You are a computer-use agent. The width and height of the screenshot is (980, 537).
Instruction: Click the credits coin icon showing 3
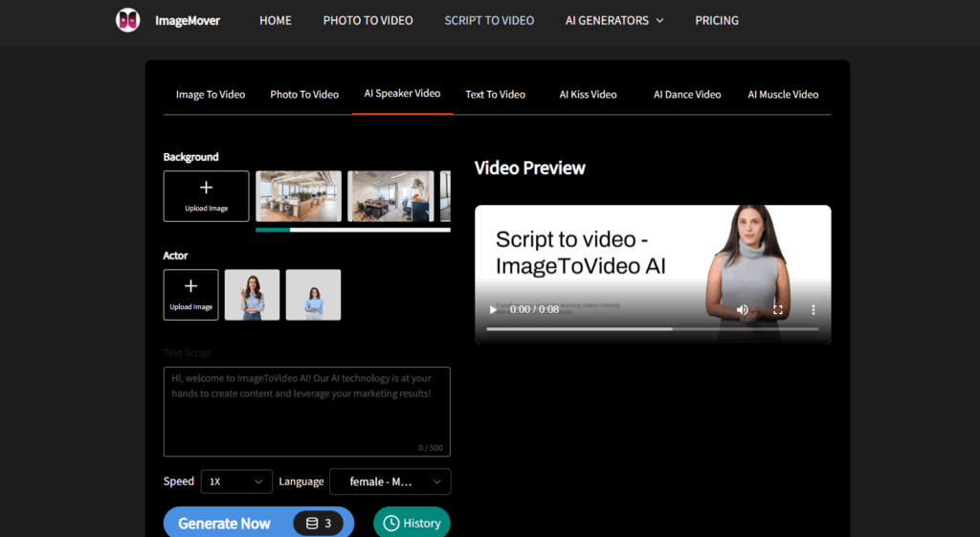312,524
